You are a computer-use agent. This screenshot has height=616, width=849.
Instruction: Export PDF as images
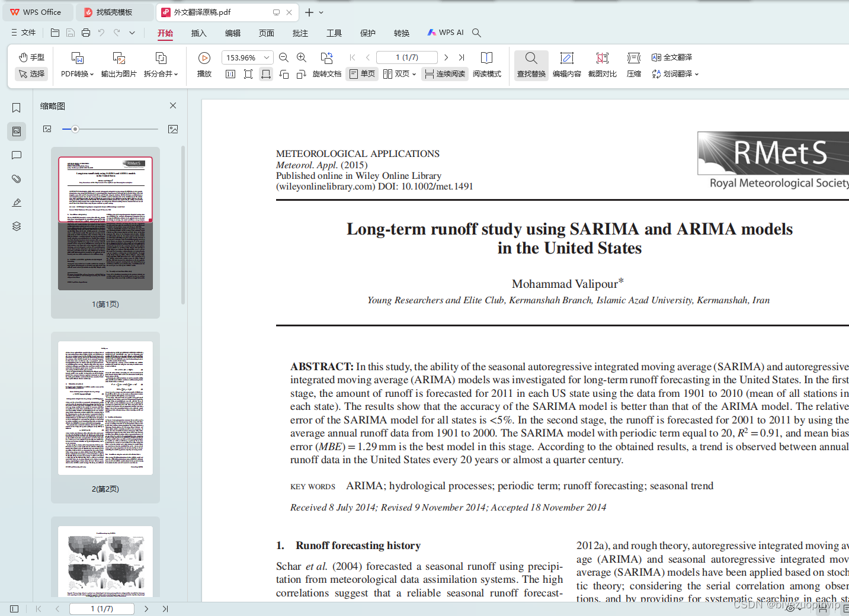click(118, 65)
